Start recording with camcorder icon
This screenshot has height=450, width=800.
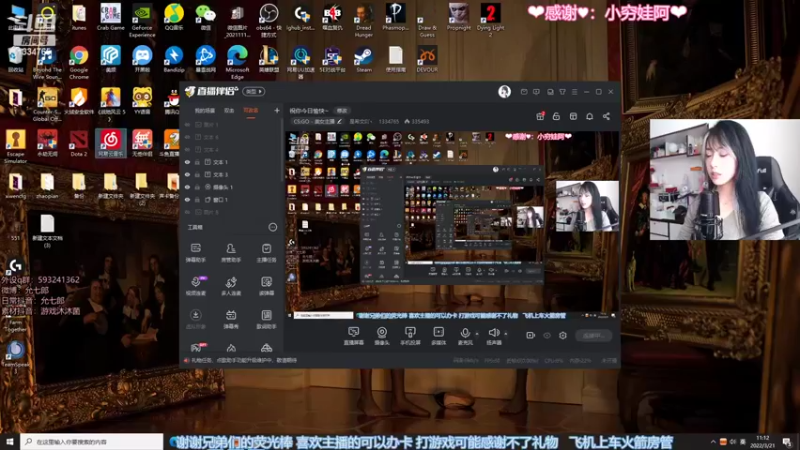point(531,335)
